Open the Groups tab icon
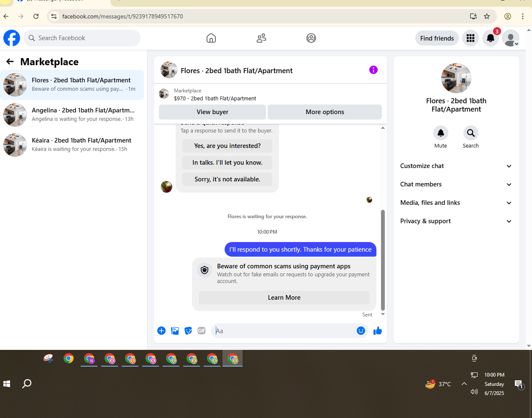The height and width of the screenshot is (418, 532). point(311,38)
